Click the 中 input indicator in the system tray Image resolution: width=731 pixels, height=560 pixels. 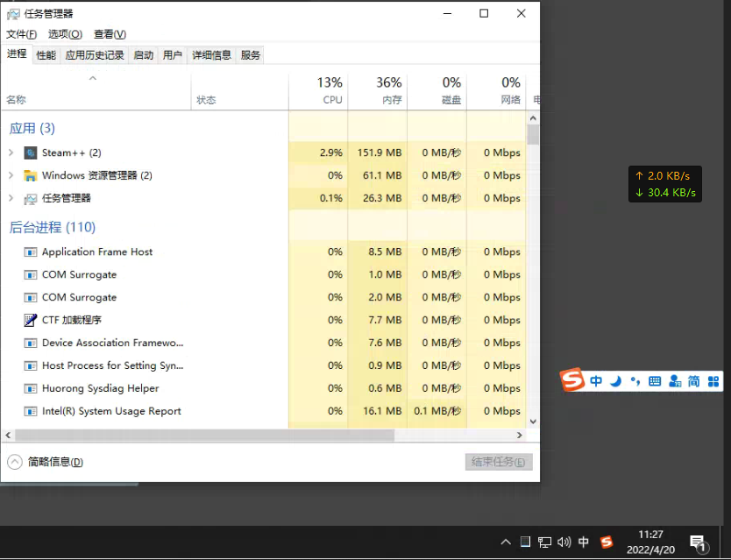pyautogui.click(x=584, y=542)
